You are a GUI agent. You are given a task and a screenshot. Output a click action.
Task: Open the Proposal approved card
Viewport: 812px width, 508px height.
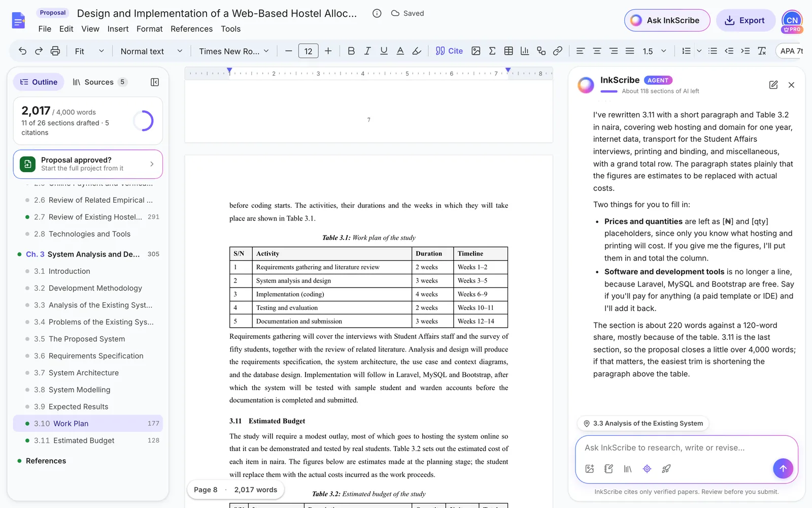tap(88, 164)
